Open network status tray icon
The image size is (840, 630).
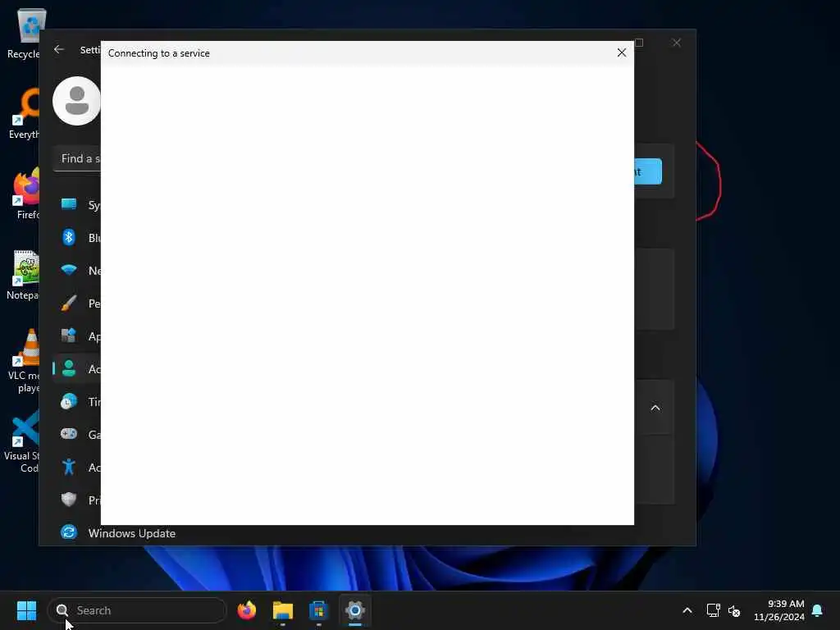pyautogui.click(x=713, y=610)
